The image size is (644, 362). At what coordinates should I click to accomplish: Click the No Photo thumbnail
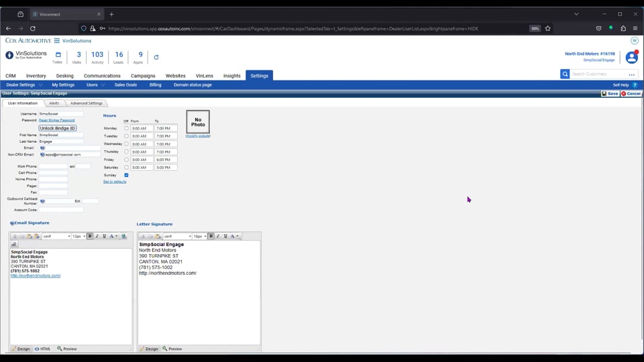198,122
